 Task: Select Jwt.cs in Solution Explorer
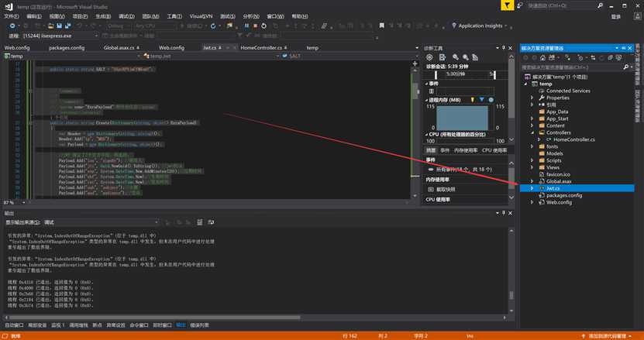[553, 188]
